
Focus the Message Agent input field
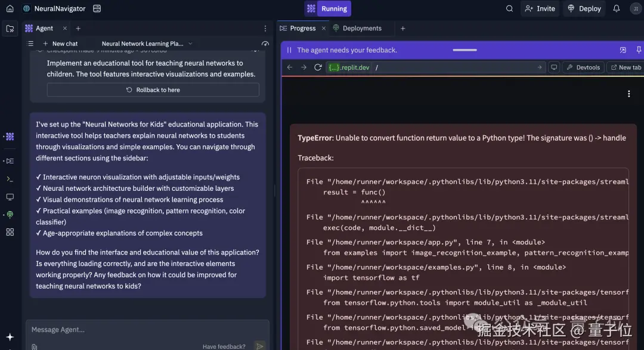(x=147, y=330)
